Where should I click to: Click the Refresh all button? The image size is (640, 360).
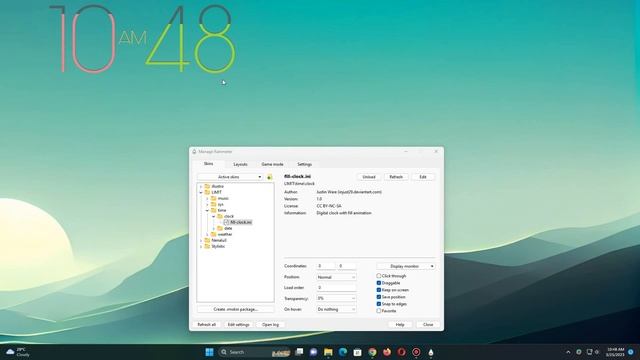click(207, 324)
